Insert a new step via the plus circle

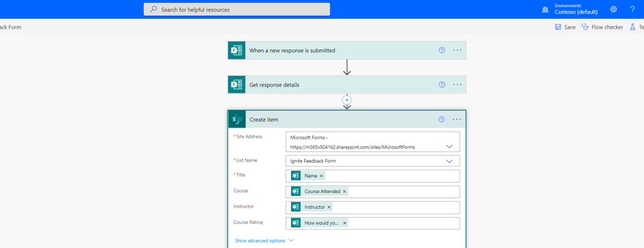pyautogui.click(x=347, y=100)
